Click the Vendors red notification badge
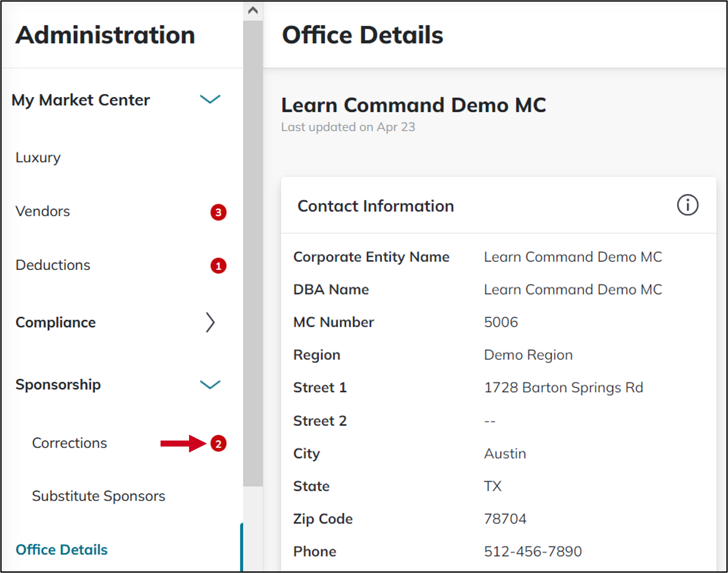 [218, 212]
